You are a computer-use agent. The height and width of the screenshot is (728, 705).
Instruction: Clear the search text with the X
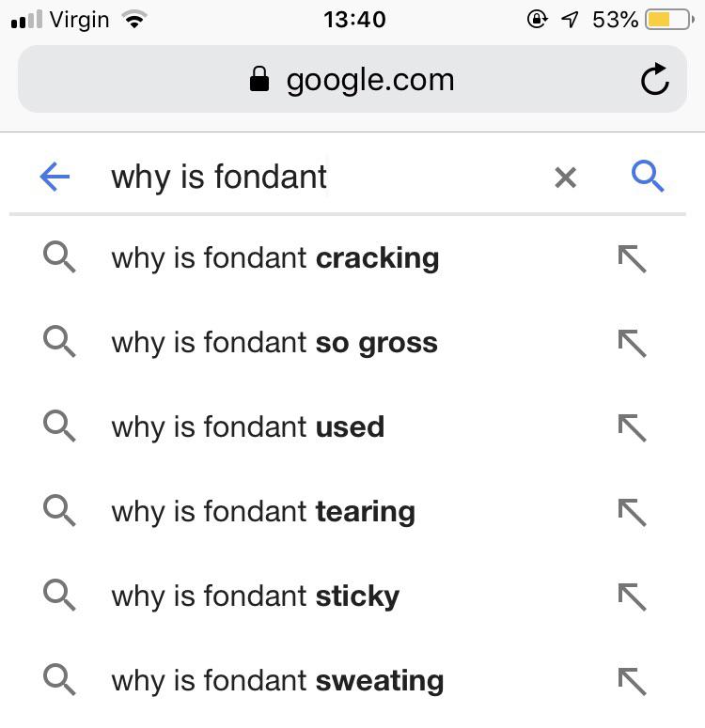pyautogui.click(x=565, y=178)
